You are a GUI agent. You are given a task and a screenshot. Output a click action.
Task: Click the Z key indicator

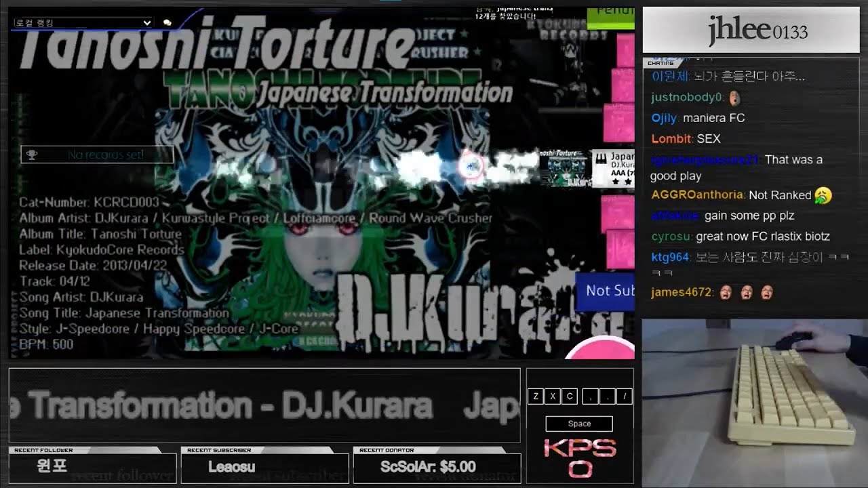[x=536, y=396]
